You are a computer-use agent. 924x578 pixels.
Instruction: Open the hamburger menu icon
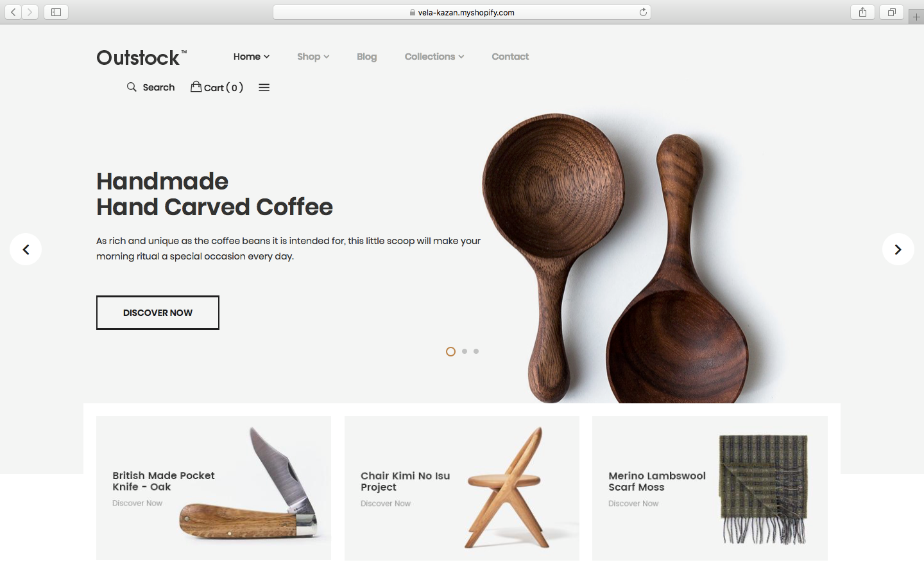pos(264,88)
